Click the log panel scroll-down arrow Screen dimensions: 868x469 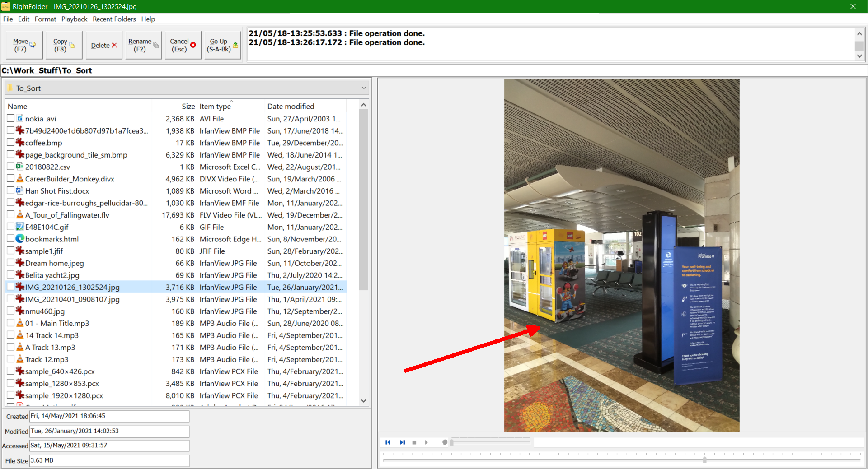click(859, 56)
